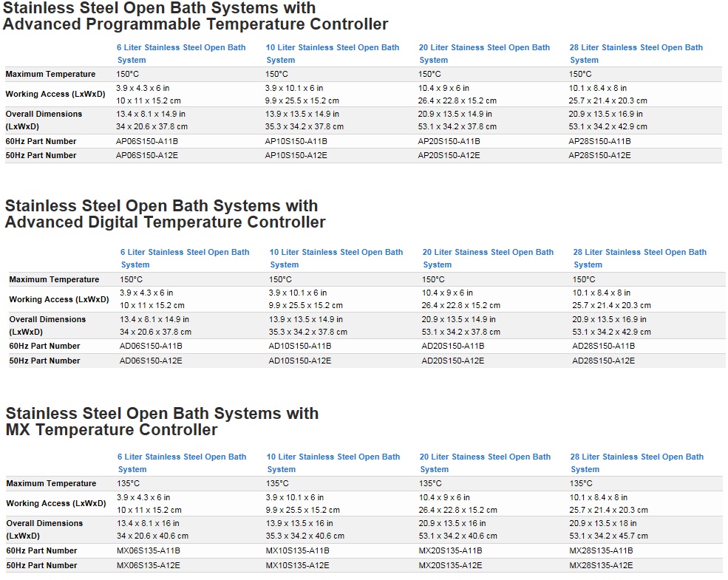Select part number MX10S135-A12E
Screen dimensions: 728x580
[298, 566]
